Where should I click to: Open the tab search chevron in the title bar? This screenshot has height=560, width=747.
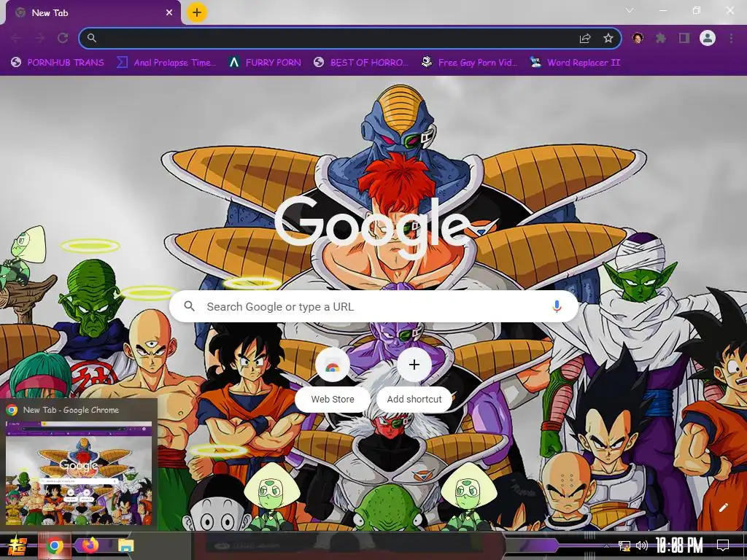tap(630, 10)
